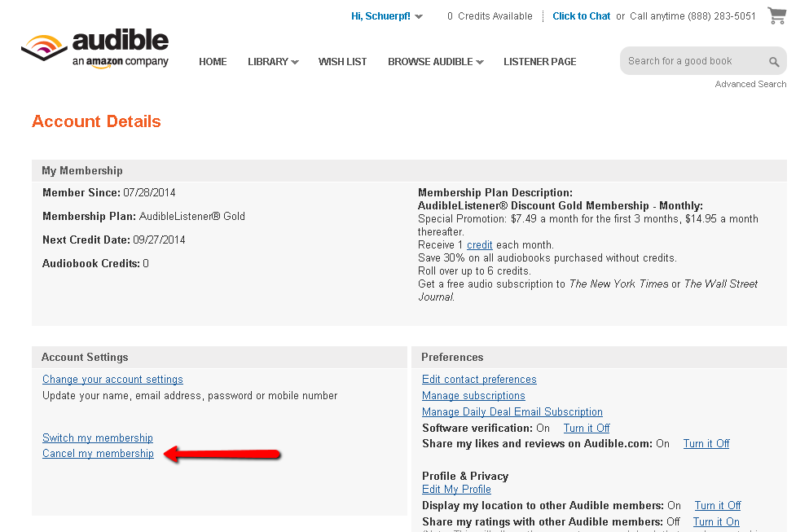
Task: Open the LIBRARY dropdown menu
Action: [273, 61]
